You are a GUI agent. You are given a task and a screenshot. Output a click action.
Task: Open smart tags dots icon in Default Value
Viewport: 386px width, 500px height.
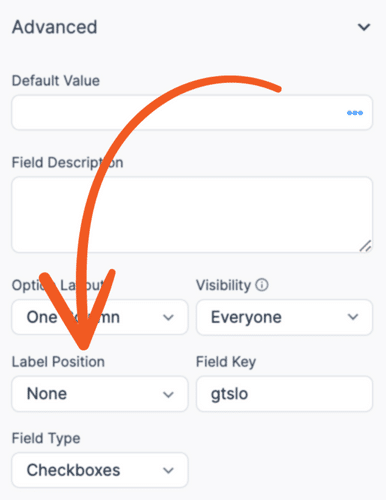coord(355,113)
